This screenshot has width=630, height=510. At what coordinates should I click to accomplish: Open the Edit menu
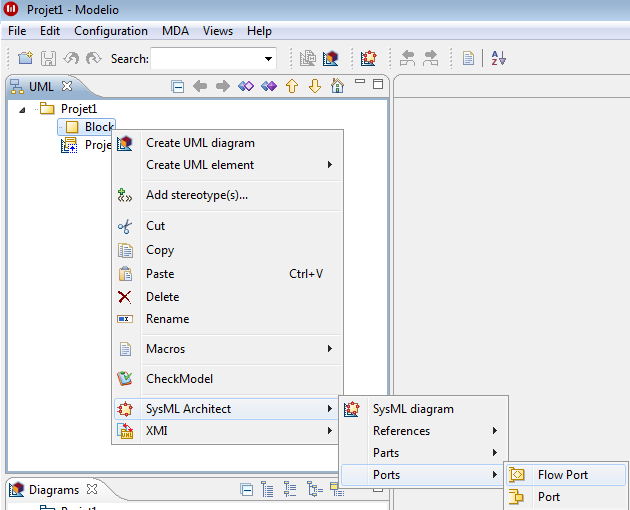point(50,31)
